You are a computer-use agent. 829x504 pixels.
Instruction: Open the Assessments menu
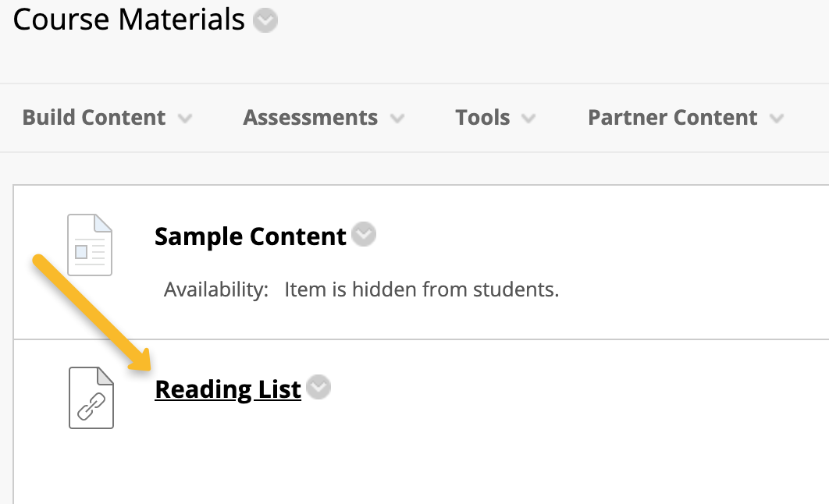(311, 118)
